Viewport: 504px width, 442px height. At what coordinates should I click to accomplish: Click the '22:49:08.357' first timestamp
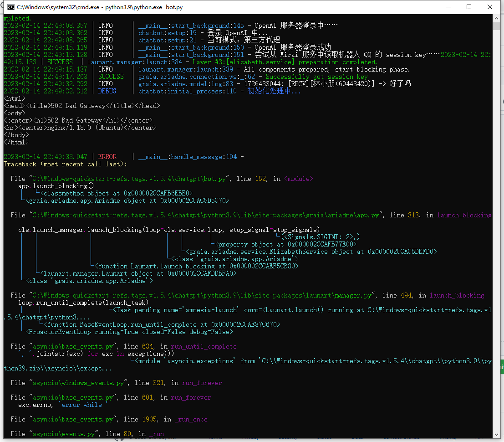(x=65, y=26)
